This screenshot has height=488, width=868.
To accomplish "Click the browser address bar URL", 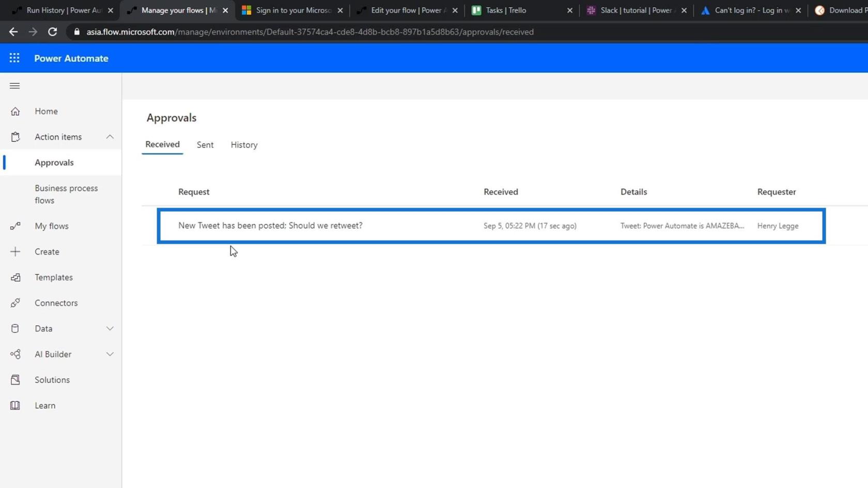I will pos(310,32).
